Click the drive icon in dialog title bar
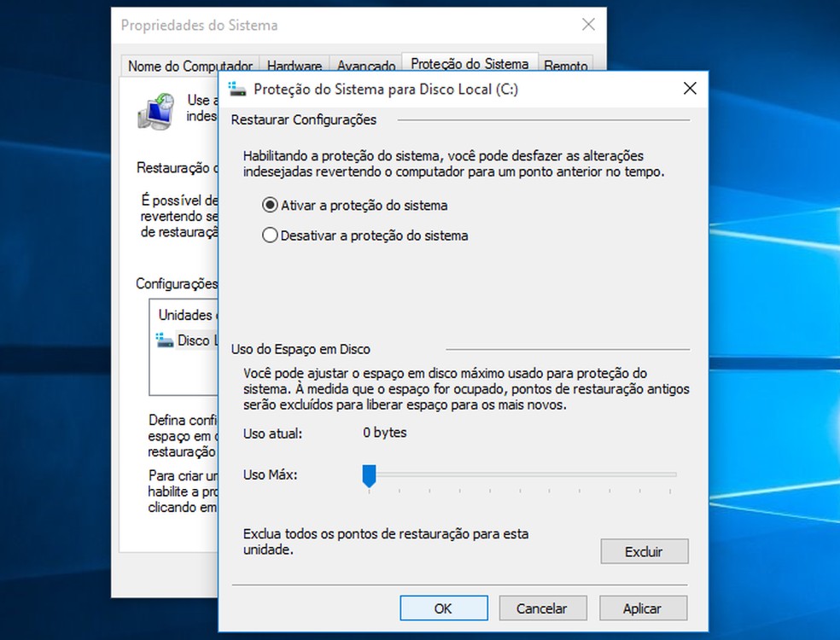This screenshot has width=840, height=640. tap(236, 89)
